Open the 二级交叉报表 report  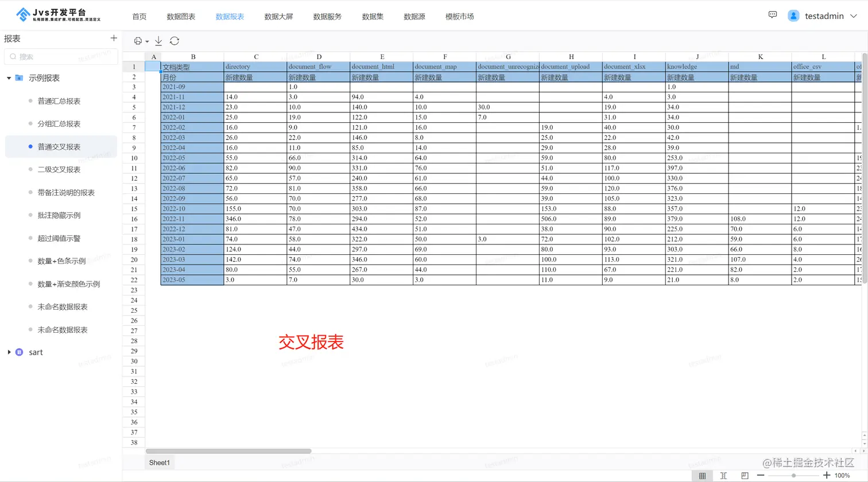coord(59,170)
